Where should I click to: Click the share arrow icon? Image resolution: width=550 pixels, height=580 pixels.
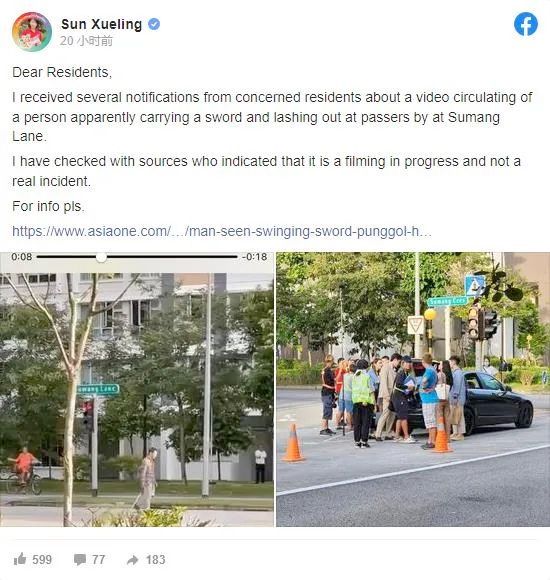(132, 560)
